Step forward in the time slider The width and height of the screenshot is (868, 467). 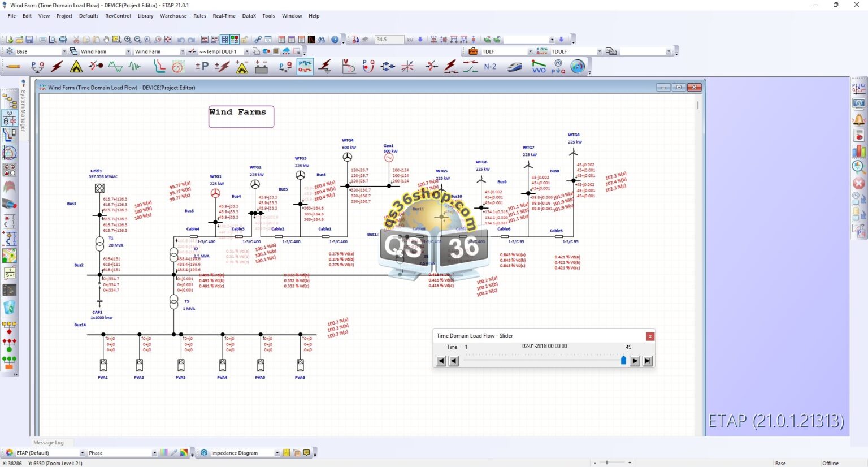tap(635, 361)
